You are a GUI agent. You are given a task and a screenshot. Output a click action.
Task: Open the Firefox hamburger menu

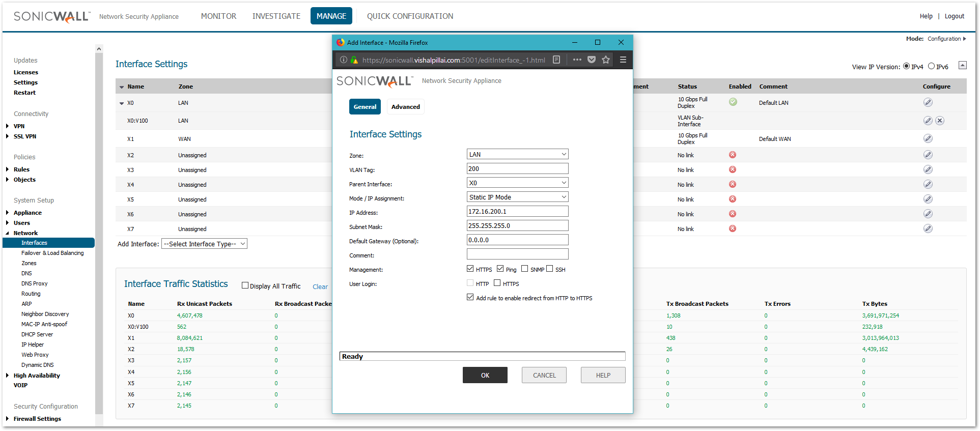pyautogui.click(x=623, y=60)
